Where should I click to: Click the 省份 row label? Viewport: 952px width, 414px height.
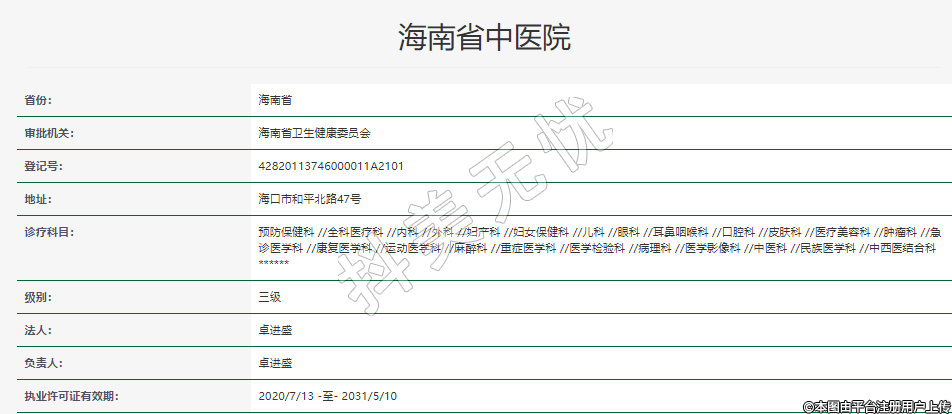click(x=37, y=100)
